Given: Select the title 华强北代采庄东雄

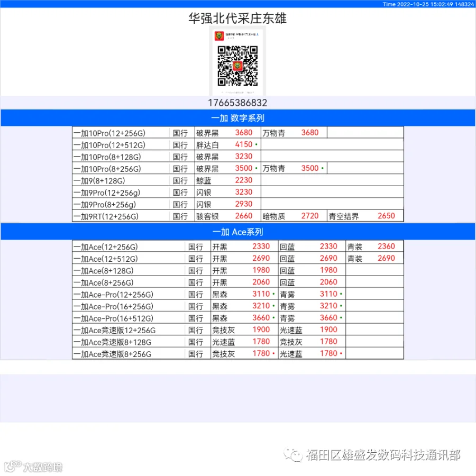Looking at the screenshot, I should 237,18.
